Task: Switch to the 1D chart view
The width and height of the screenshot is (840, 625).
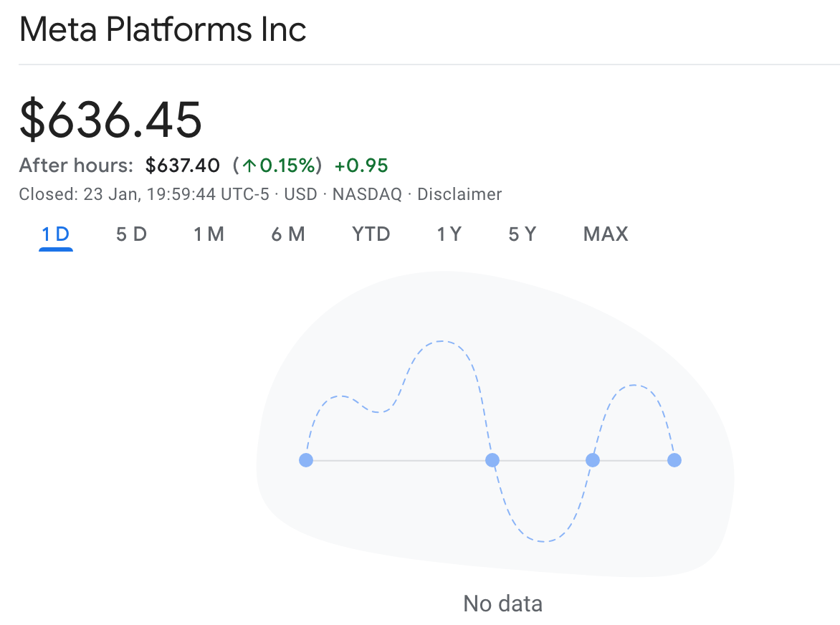Action: pyautogui.click(x=55, y=234)
